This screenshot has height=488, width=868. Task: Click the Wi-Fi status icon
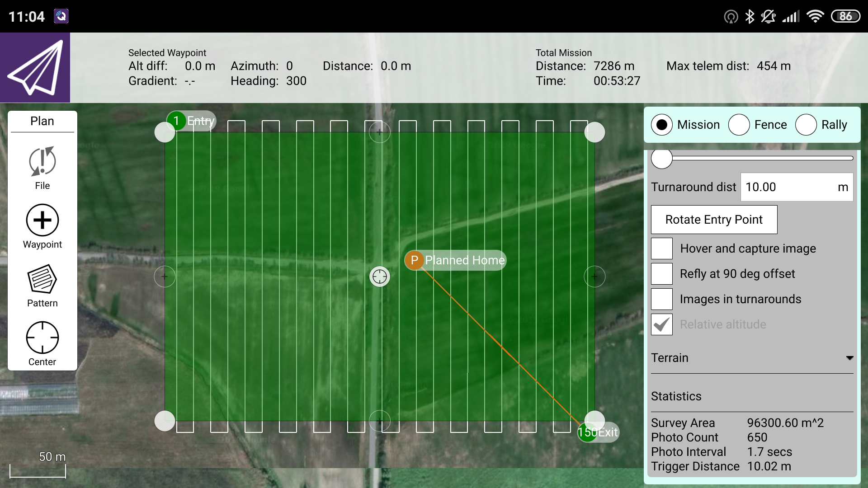tap(815, 16)
